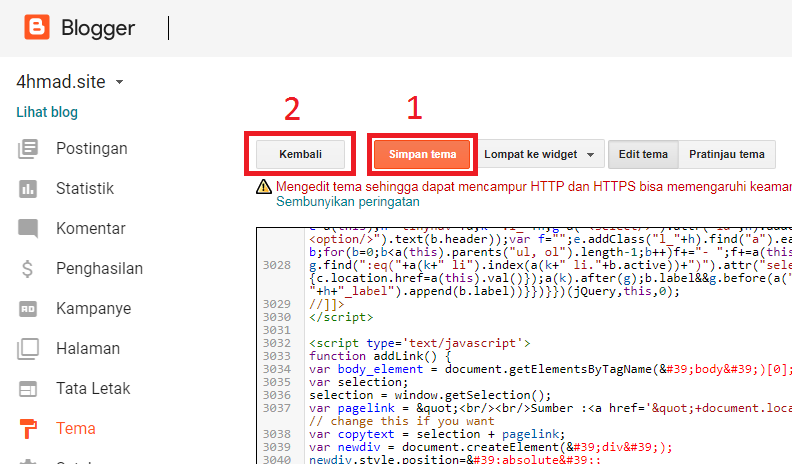The height and width of the screenshot is (464, 792).
Task: Open Komentar menu item
Action: click(90, 228)
